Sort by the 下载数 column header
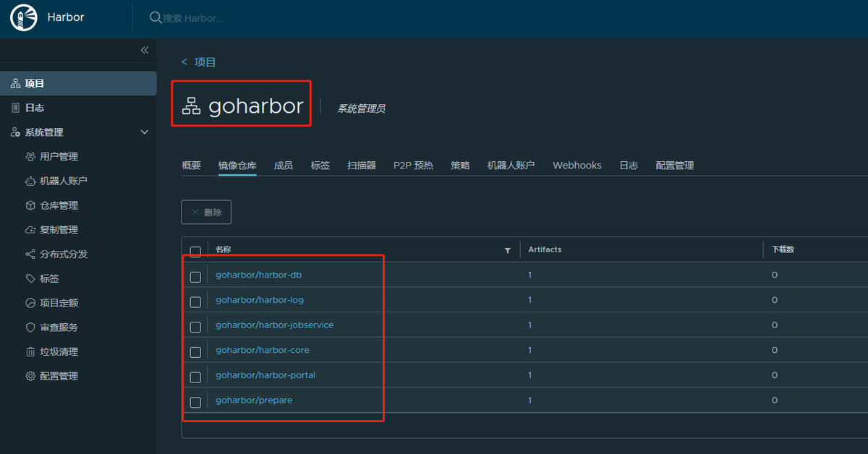 (x=783, y=249)
